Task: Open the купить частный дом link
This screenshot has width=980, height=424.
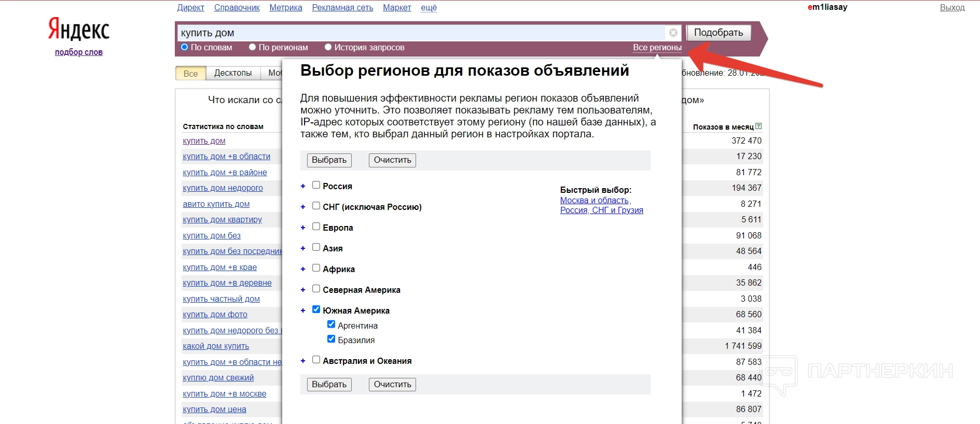Action: coord(221,299)
